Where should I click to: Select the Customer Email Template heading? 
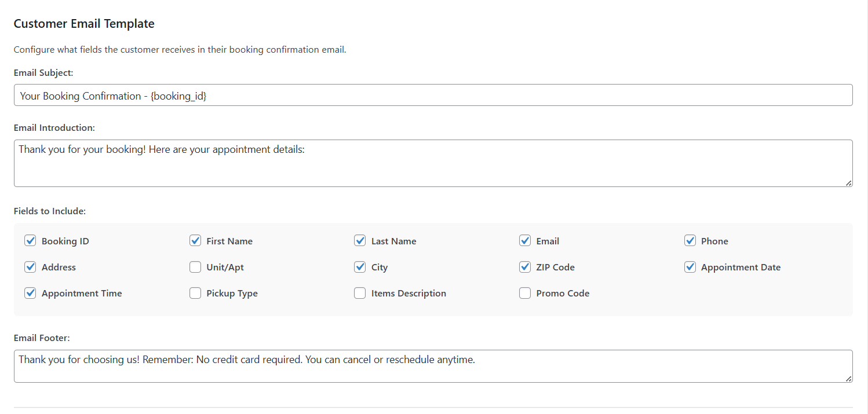(84, 24)
